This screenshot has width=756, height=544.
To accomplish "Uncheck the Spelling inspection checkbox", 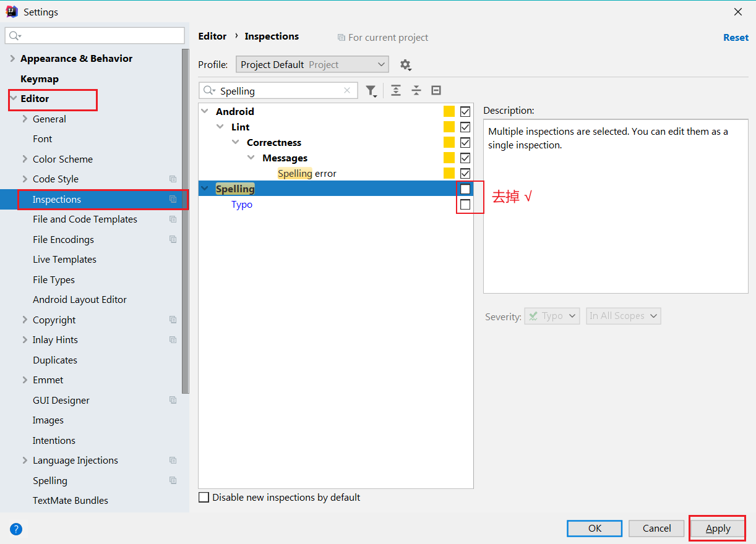I will click(465, 189).
